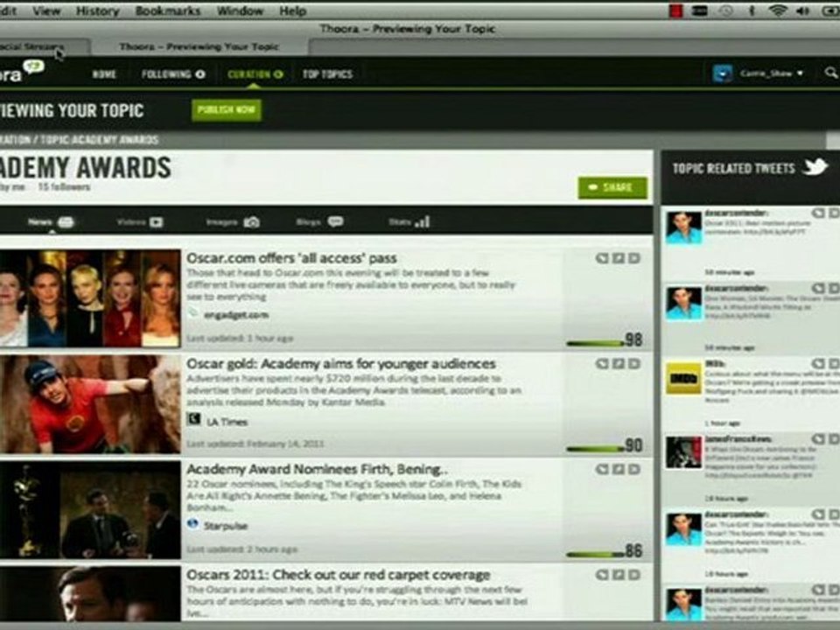Screen dimensions: 840x630
Task: Click the Oscar statue thumbnail on Nominees article
Action: pos(90,509)
